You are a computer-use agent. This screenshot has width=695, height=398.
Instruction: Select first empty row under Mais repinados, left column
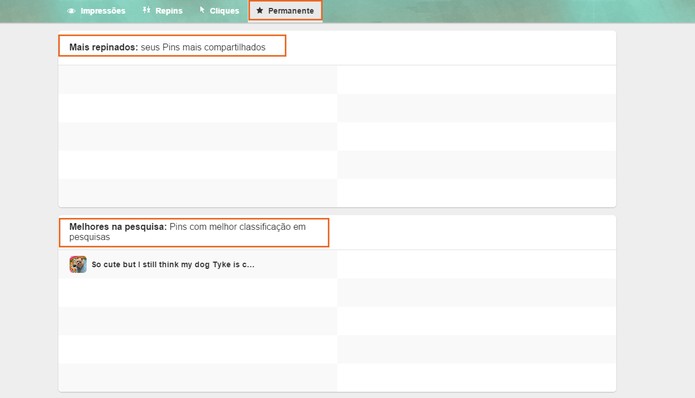[x=198, y=80]
